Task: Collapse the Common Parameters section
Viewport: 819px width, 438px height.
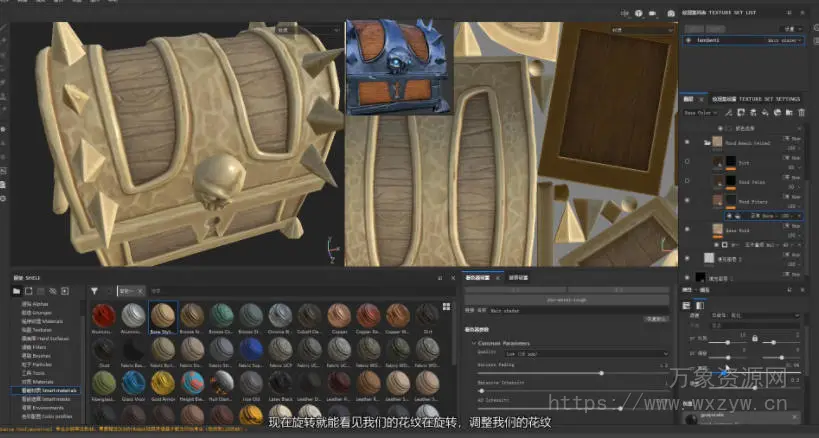Action: (472, 343)
